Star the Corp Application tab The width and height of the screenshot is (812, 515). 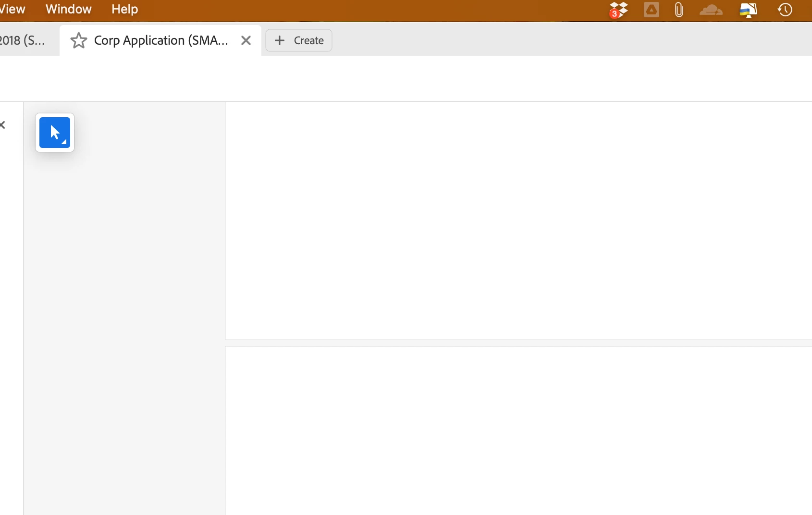point(79,41)
